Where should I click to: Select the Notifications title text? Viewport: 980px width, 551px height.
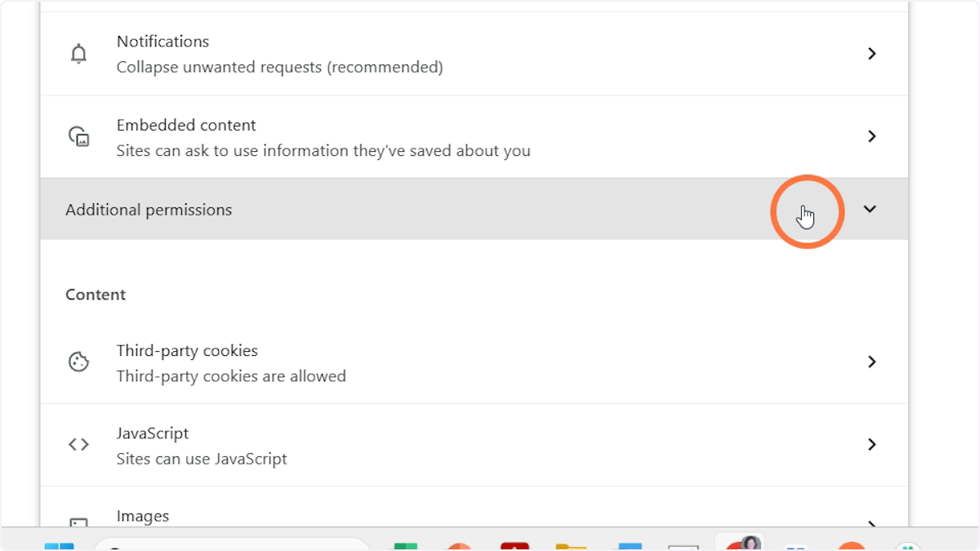163,42
